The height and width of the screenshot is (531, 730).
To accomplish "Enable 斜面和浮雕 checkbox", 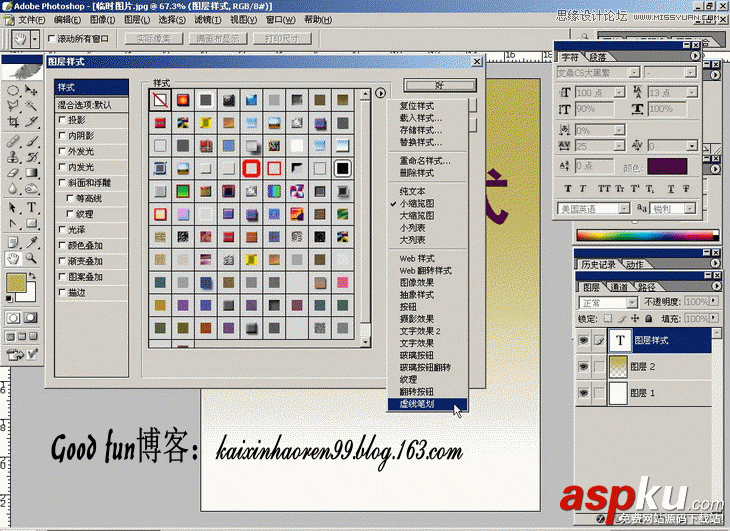I will (x=62, y=182).
